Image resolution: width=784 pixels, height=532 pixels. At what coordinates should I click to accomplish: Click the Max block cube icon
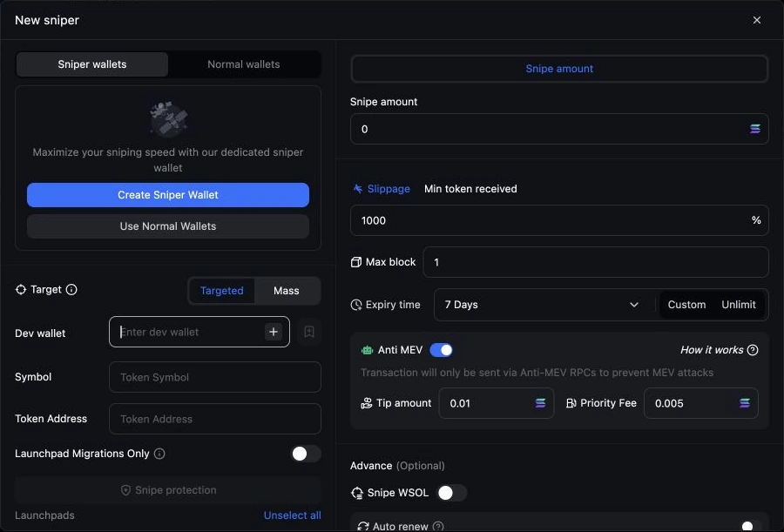pyautogui.click(x=356, y=262)
